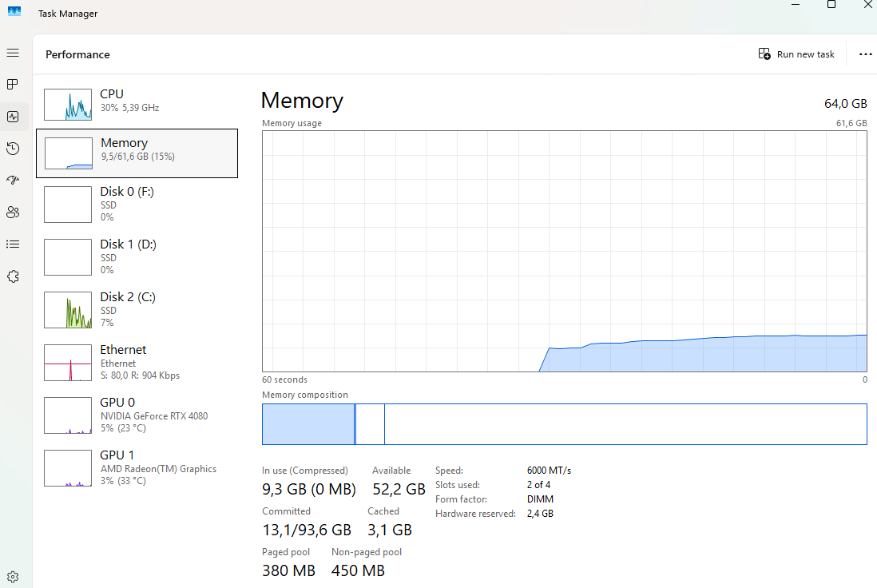Select the Memory performance item

tap(137, 153)
